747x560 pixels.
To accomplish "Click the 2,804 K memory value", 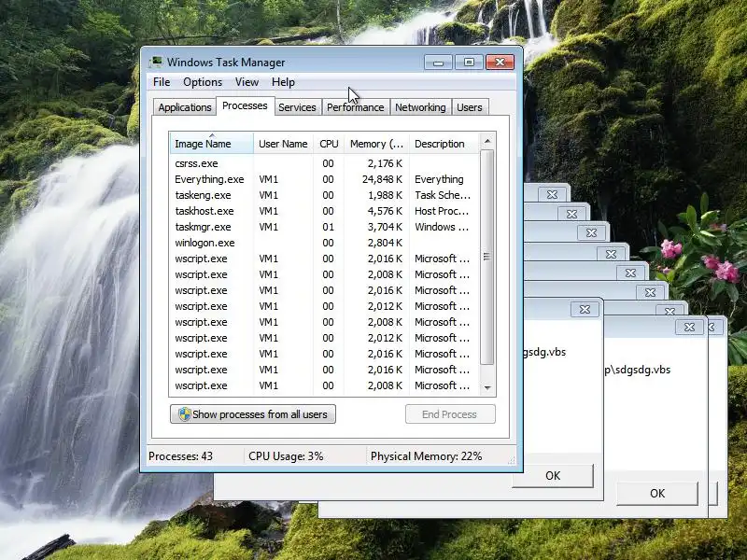I will tap(385, 243).
